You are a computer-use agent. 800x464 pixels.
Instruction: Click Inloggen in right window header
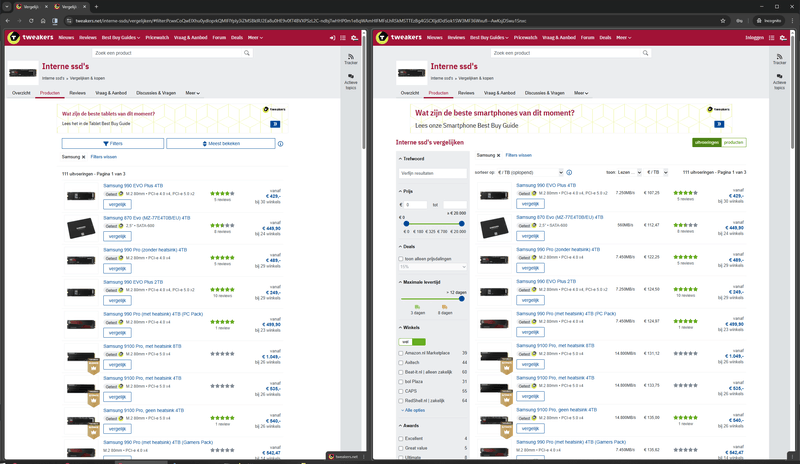[754, 38]
